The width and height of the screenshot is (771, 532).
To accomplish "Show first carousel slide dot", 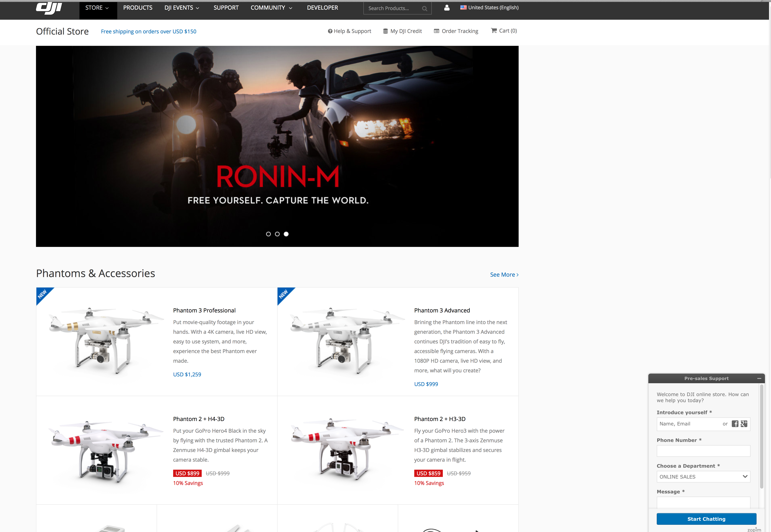I will [268, 234].
